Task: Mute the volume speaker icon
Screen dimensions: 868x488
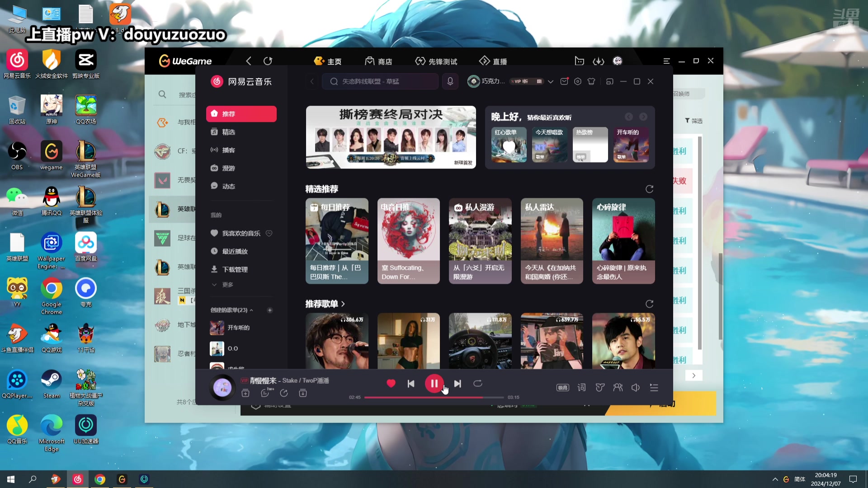Action: pyautogui.click(x=636, y=387)
